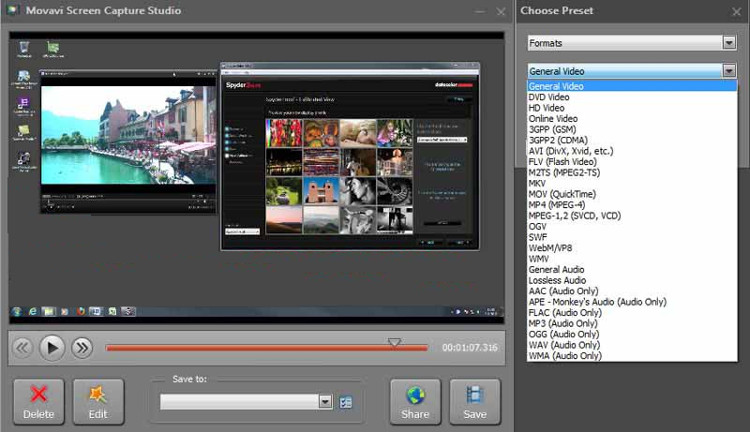The height and width of the screenshot is (432, 750).
Task: Select MP4 (MPEG-4) format
Action: click(x=632, y=205)
